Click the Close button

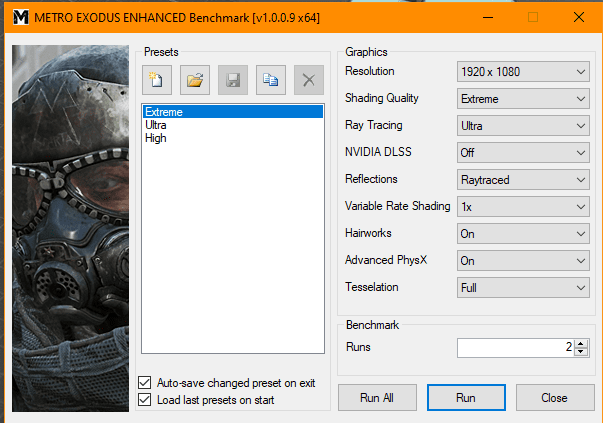pos(555,397)
